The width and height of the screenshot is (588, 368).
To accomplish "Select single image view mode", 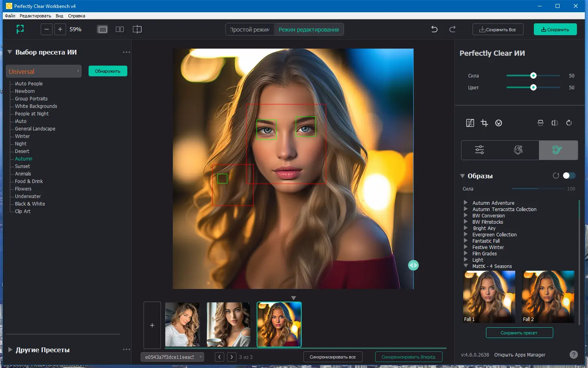I will 103,29.
